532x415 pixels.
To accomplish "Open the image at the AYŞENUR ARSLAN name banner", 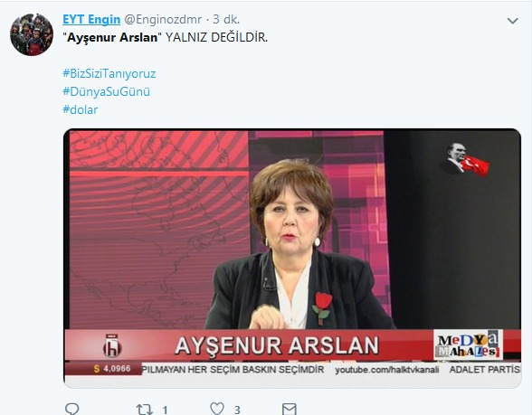I will coord(277,345).
